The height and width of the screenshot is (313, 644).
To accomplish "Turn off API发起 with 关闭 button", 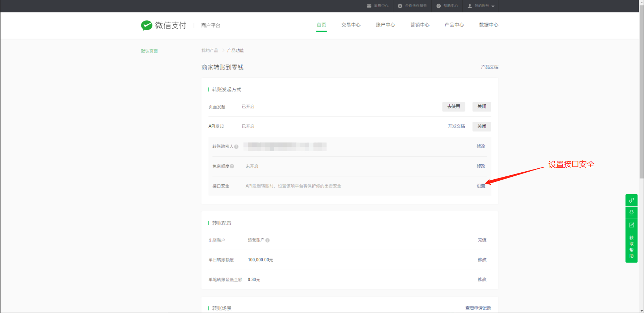I will click(481, 126).
